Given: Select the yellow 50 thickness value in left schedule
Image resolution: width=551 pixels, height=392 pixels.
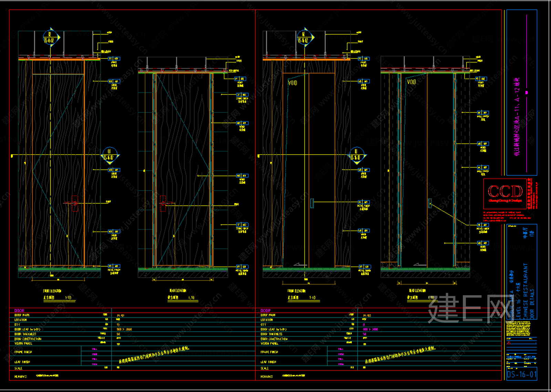Looking at the screenshot, I should point(118,334).
